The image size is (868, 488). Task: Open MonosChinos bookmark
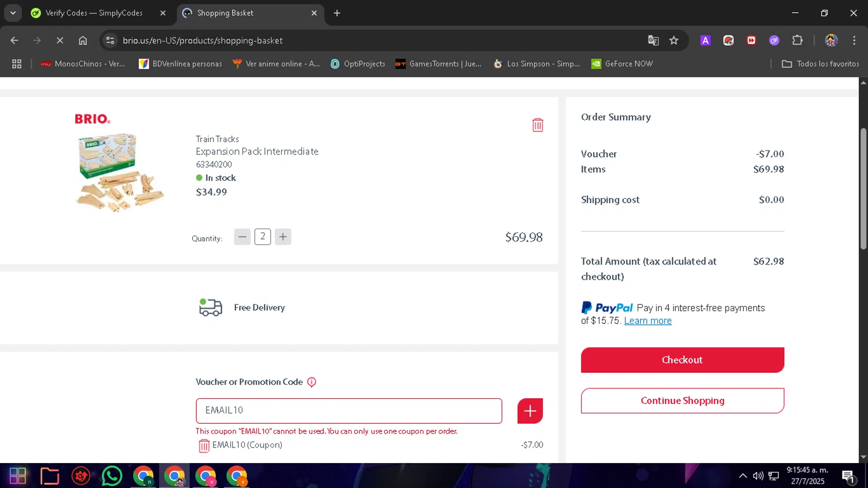(x=83, y=64)
